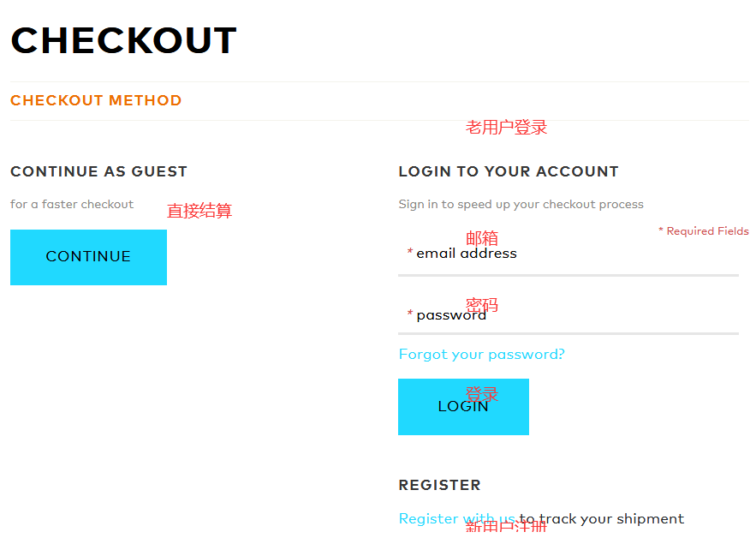Follow the 'Register with us' link
The image size is (756, 538).
(x=456, y=519)
